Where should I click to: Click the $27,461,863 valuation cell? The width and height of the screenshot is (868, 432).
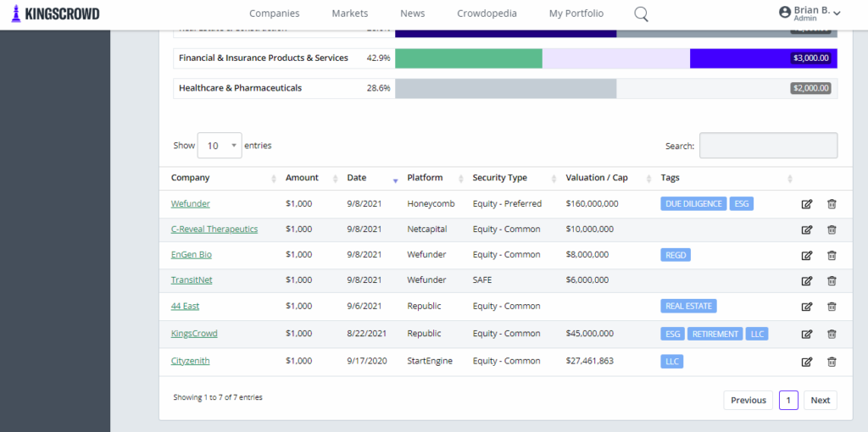590,361
